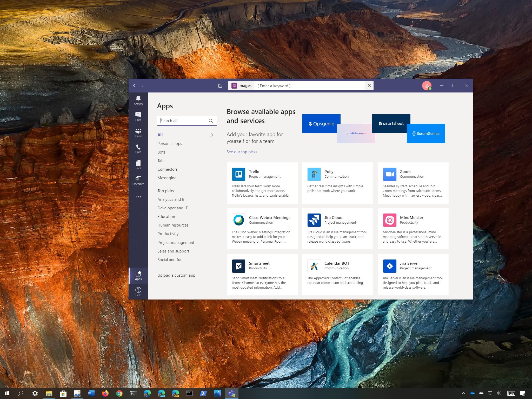Browse Sales and support apps
Image resolution: width=532 pixels, height=399 pixels.
pos(173,251)
